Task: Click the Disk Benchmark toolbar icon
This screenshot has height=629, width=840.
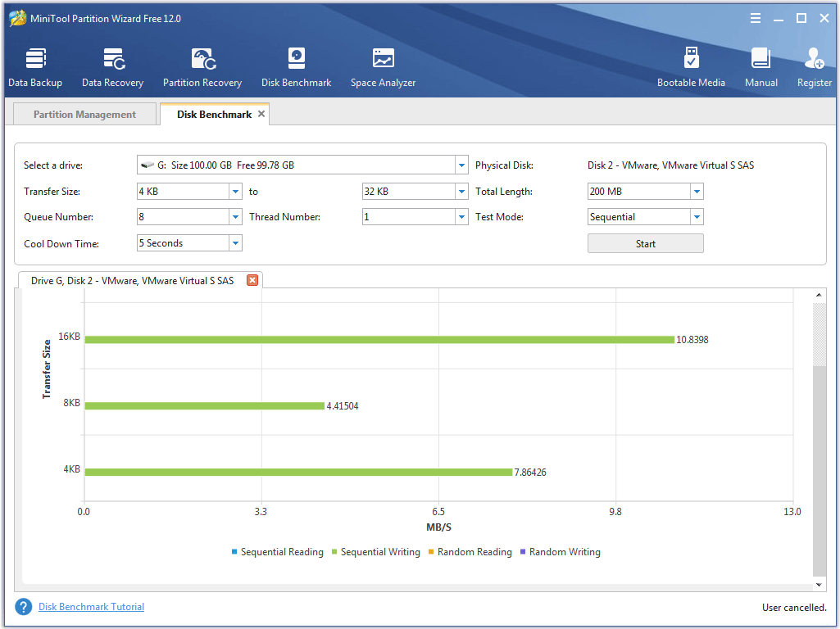Action: click(296, 67)
